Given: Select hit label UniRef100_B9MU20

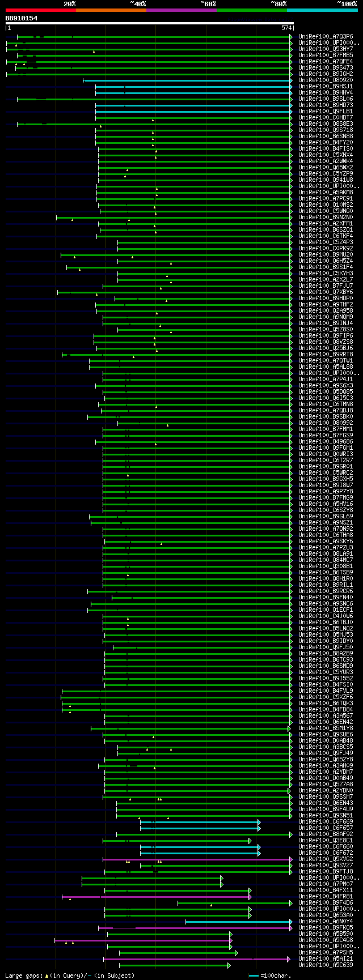Looking at the screenshot, I should point(326,254).
